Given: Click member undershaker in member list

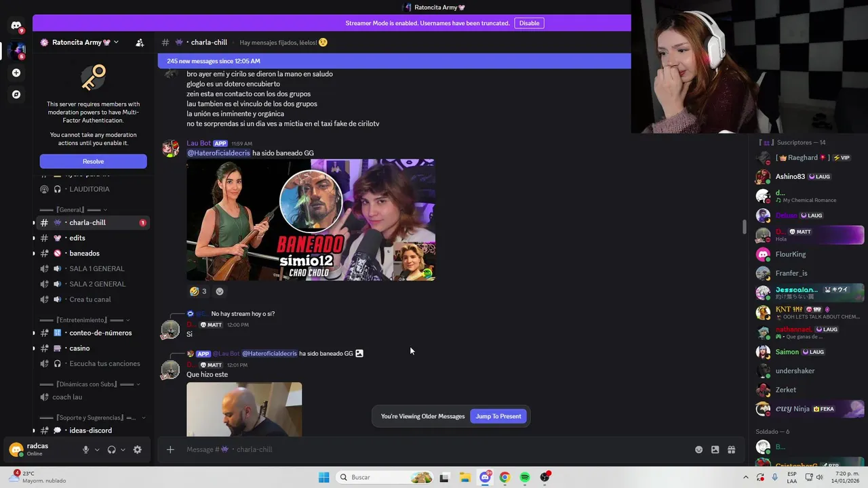Looking at the screenshot, I should pyautogui.click(x=809, y=371).
